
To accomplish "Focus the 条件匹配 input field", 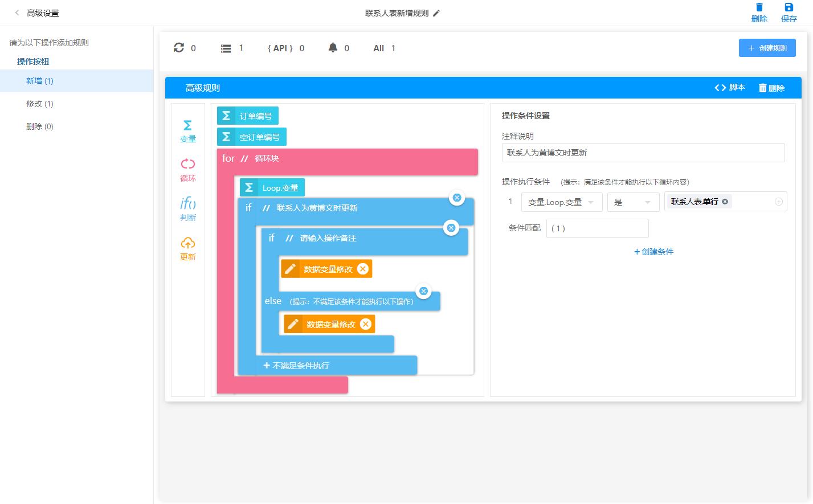I will coord(597,228).
